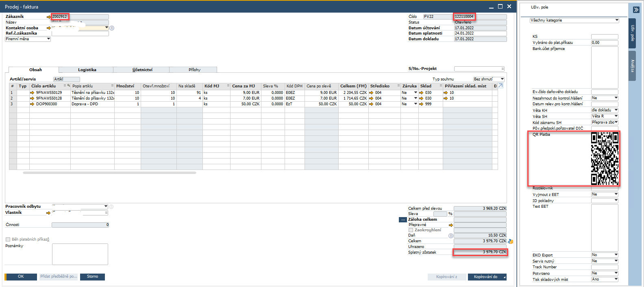Open the list icon in the S/No.-Projekt field
This screenshot has height=287, width=644.
coord(503,69)
